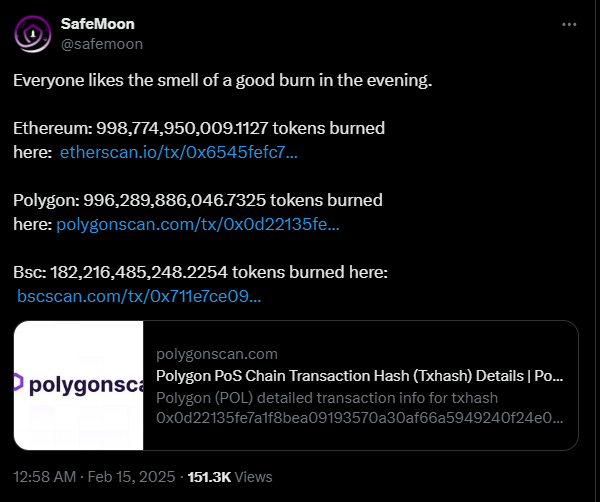Open the Polygon PoS Chain Transaction Hash card title

(x=359, y=376)
